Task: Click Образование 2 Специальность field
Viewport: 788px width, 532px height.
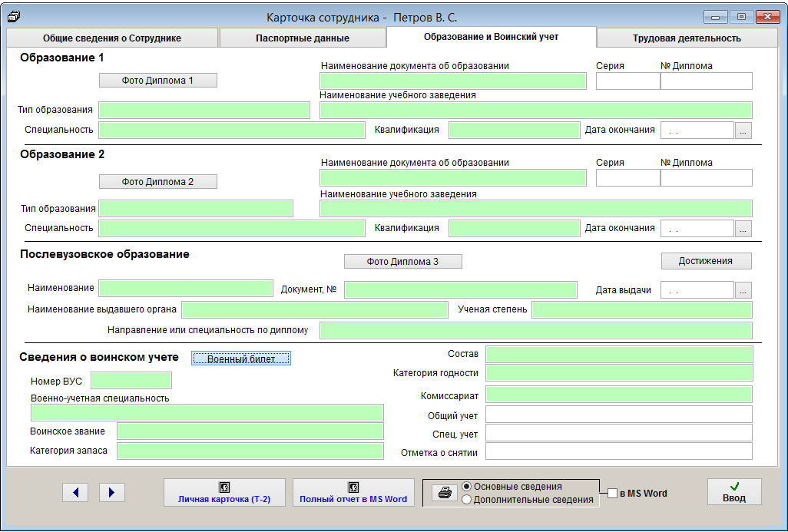Action: (x=232, y=229)
